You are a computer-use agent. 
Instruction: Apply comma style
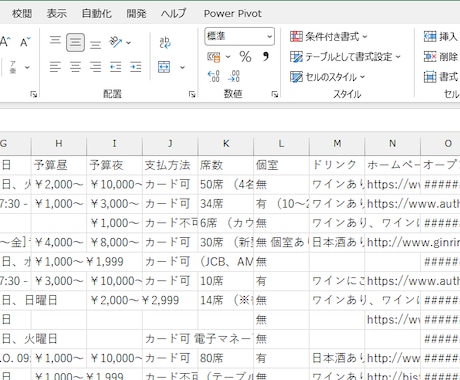coord(265,56)
